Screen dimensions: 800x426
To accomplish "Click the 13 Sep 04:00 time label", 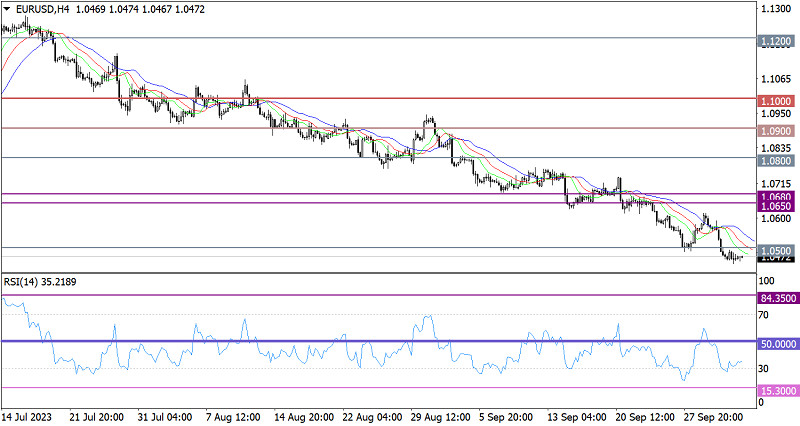I will pos(577,417).
